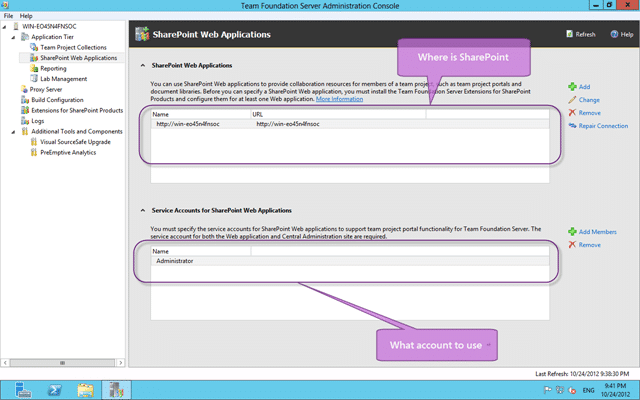Open the More Information link

[x=339, y=99]
